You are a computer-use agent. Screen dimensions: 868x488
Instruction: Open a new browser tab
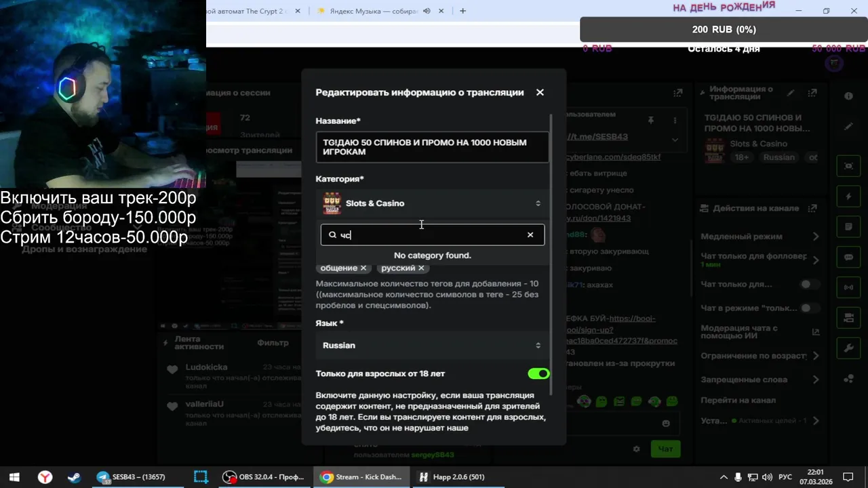463,11
